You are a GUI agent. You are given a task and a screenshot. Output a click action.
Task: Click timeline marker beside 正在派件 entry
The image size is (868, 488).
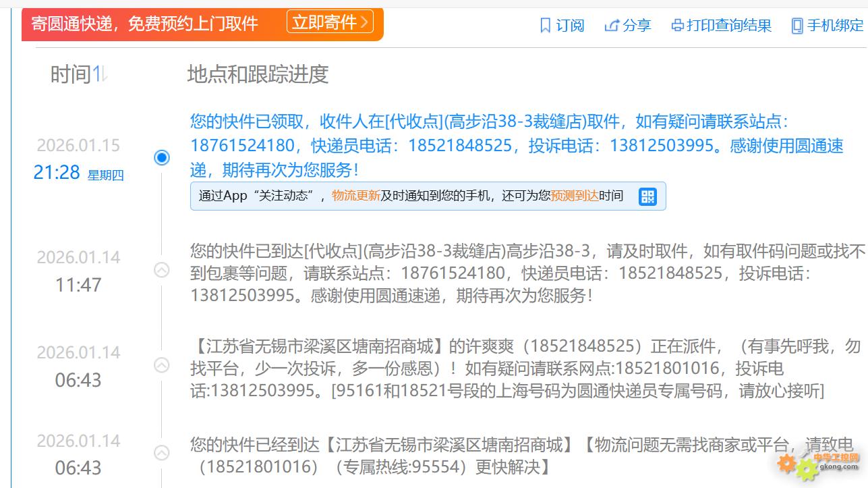coord(162,365)
